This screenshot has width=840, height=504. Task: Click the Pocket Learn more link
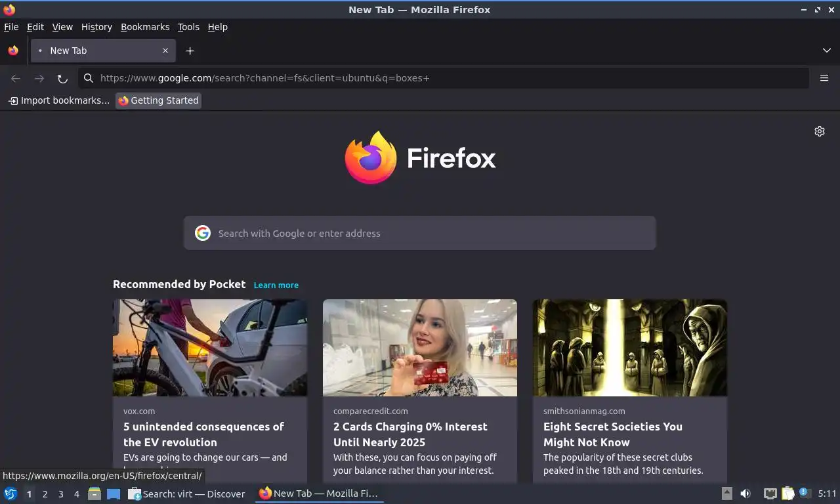(276, 285)
